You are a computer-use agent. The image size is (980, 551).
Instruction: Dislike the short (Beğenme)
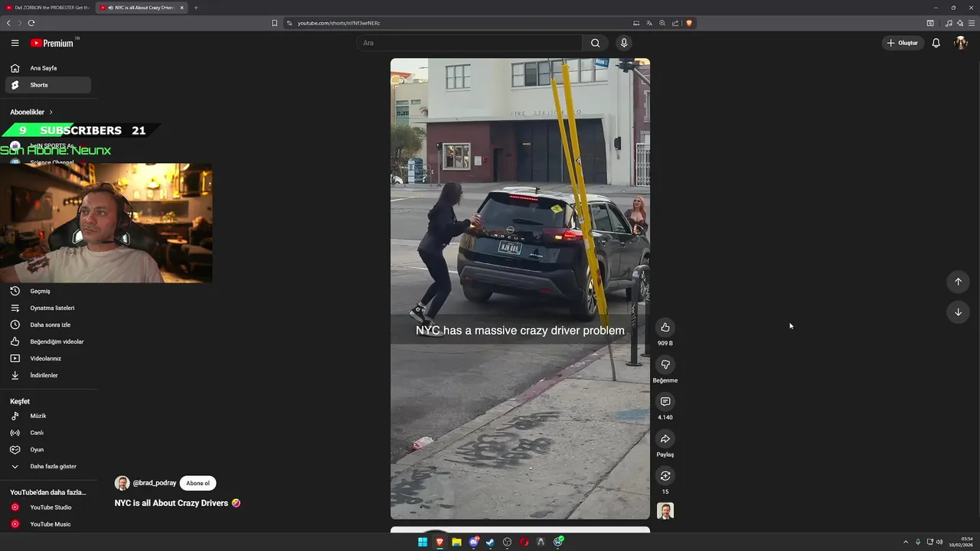665,364
